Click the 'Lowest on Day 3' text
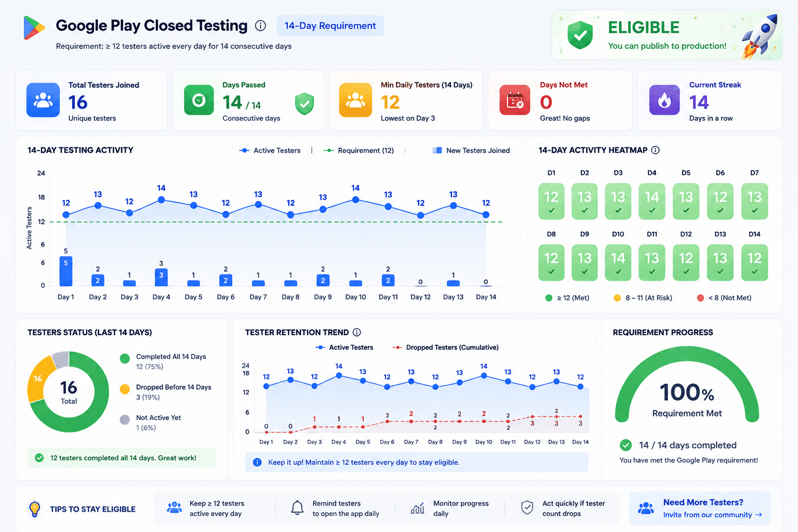The image size is (798, 532). click(408, 118)
